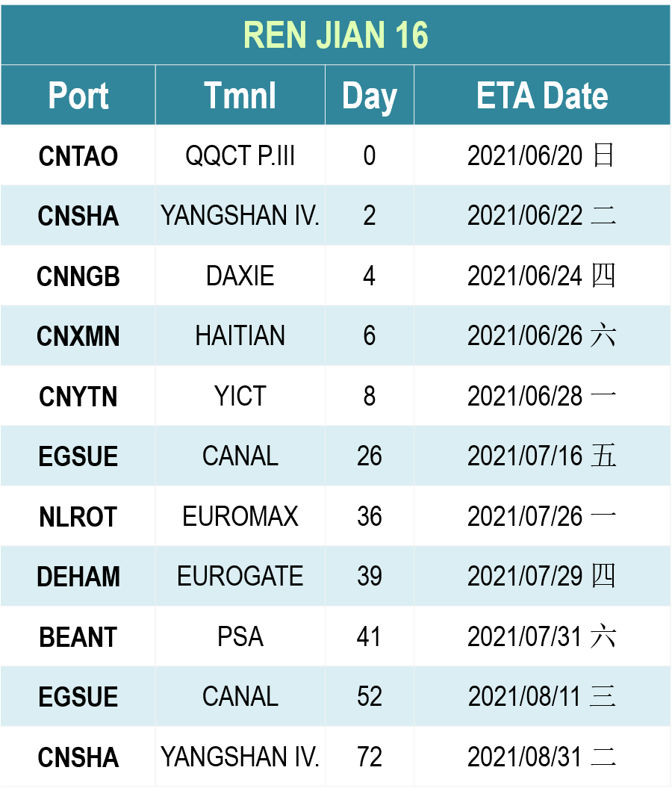Image resolution: width=672 pixels, height=791 pixels.
Task: Click the Port column header
Action: 78,95
